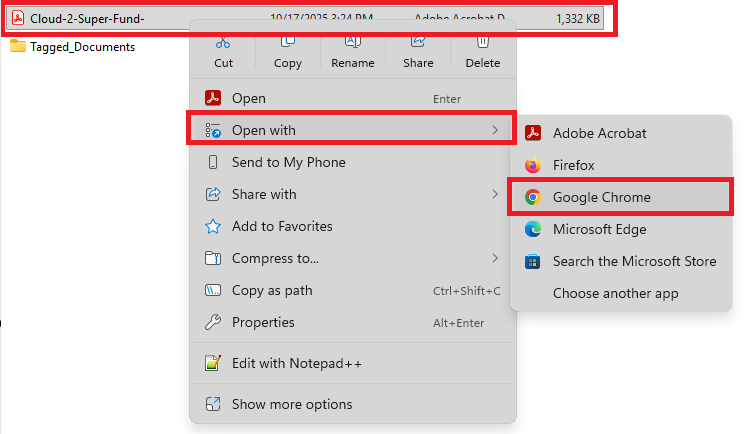Click the Delete trash icon
747x434 pixels.
482,42
